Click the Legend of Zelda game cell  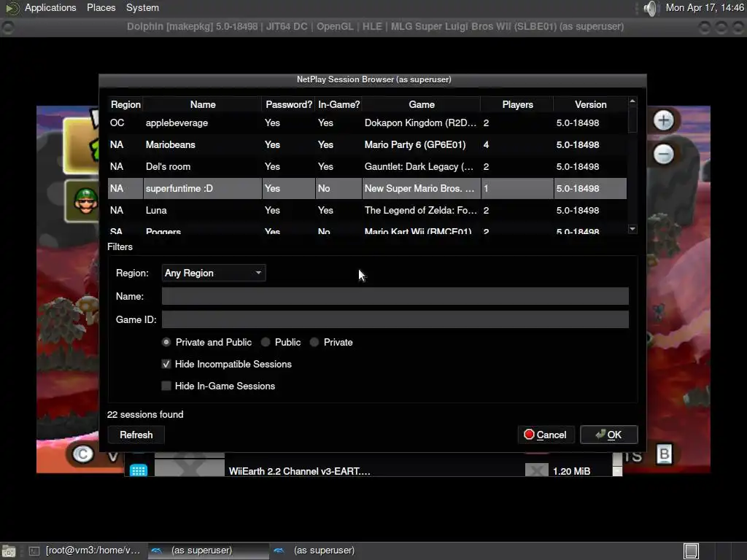421,211
